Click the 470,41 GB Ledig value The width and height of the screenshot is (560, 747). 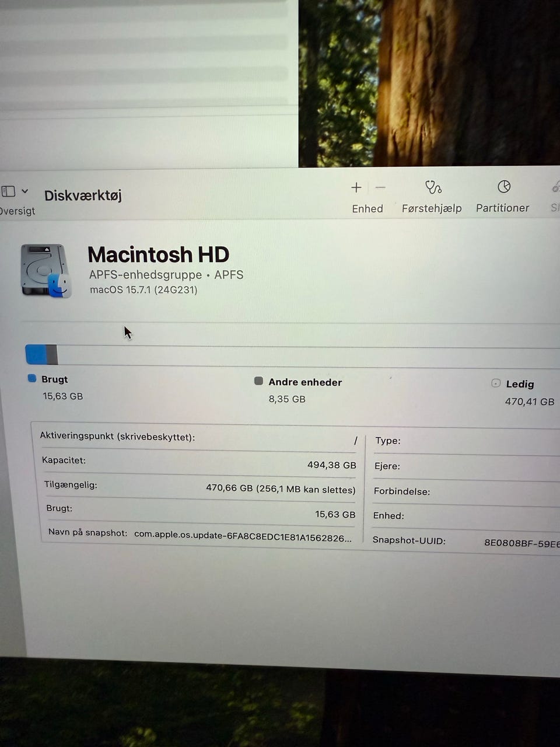point(530,402)
